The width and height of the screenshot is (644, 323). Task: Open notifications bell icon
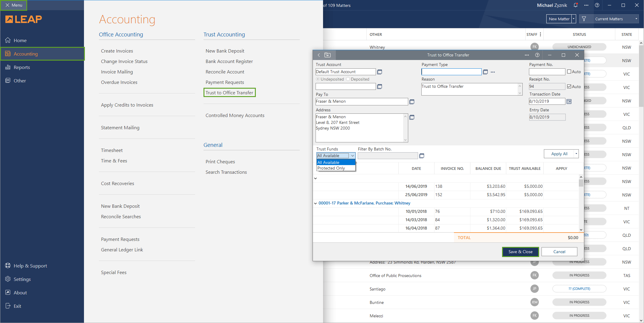(x=575, y=5)
